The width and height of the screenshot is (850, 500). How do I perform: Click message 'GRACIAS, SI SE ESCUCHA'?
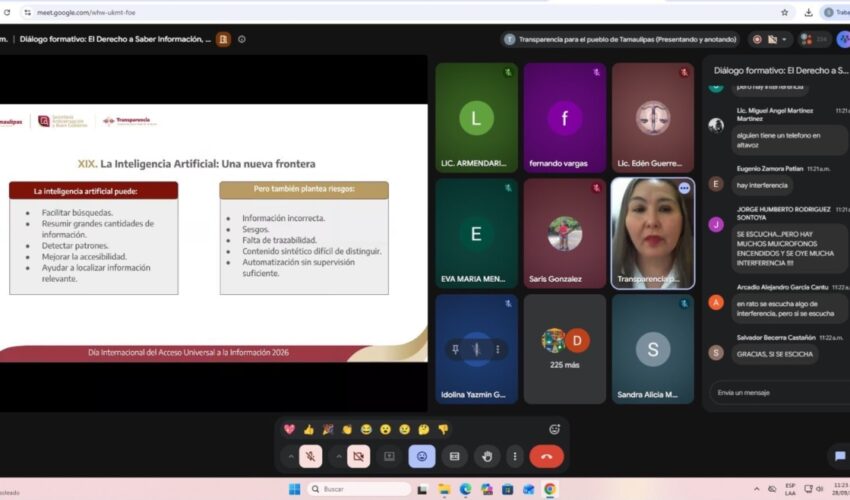coord(775,354)
